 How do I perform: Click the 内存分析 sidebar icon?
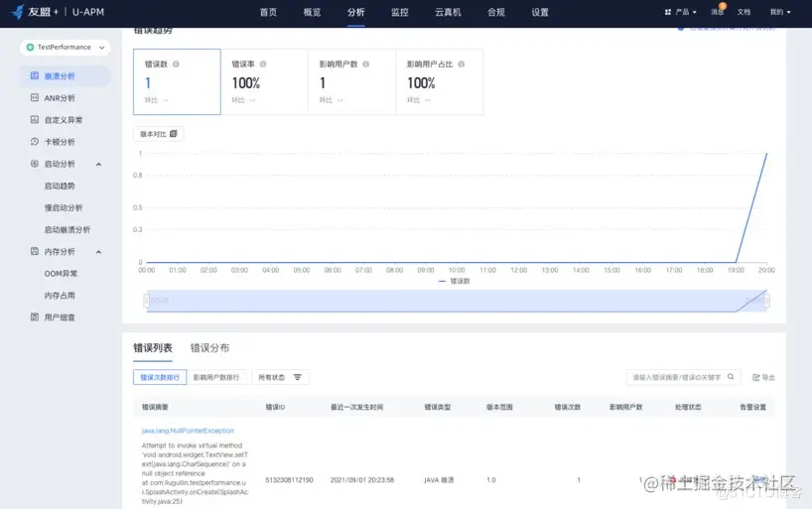[x=34, y=251]
